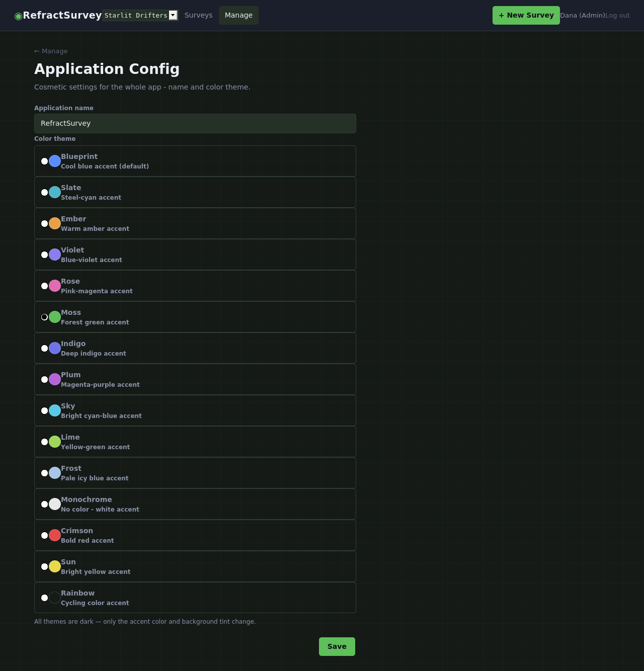Open the Starlit Drifters workspace dropdown

coord(140,15)
